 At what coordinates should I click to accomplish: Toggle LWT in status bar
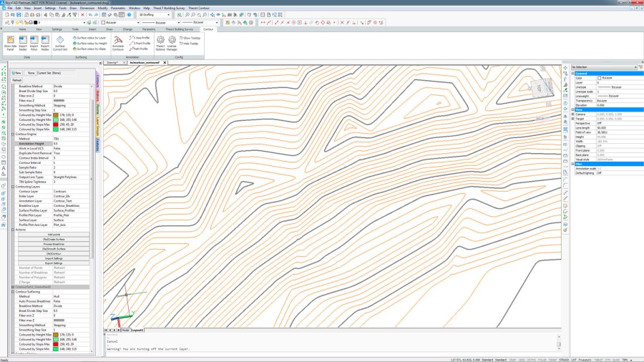coord(574,360)
